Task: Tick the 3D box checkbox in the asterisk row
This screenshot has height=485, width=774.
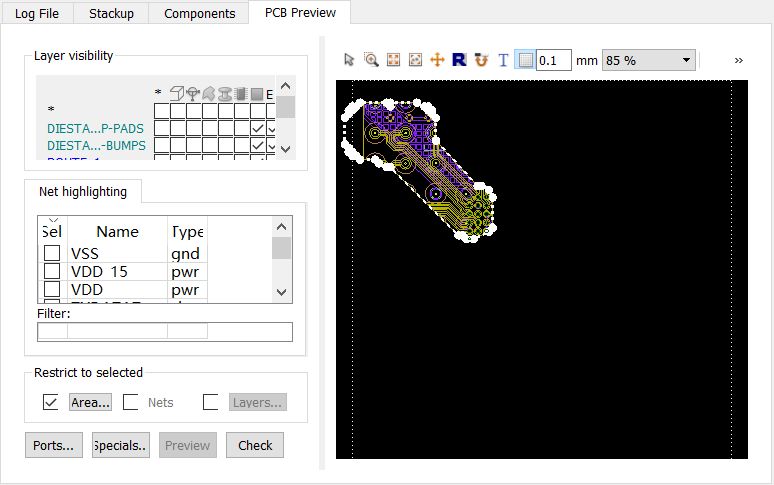Action: [x=178, y=111]
